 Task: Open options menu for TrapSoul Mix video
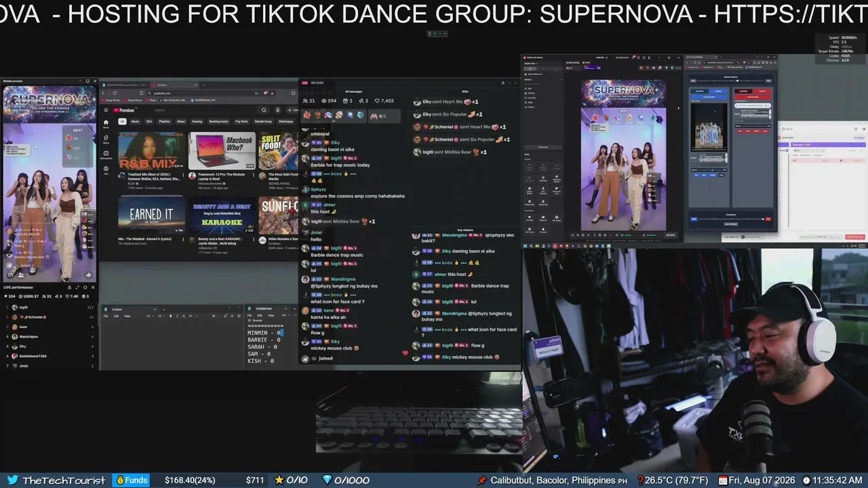(184, 174)
